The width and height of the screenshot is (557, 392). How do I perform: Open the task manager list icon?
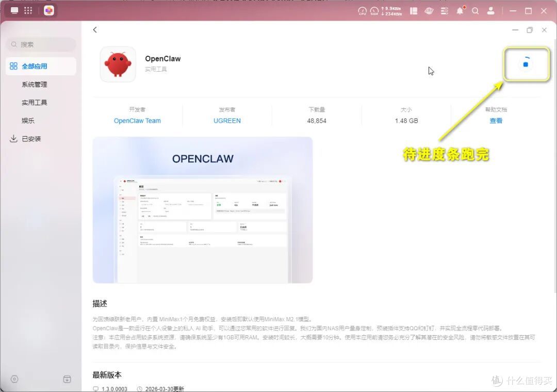[x=445, y=11]
